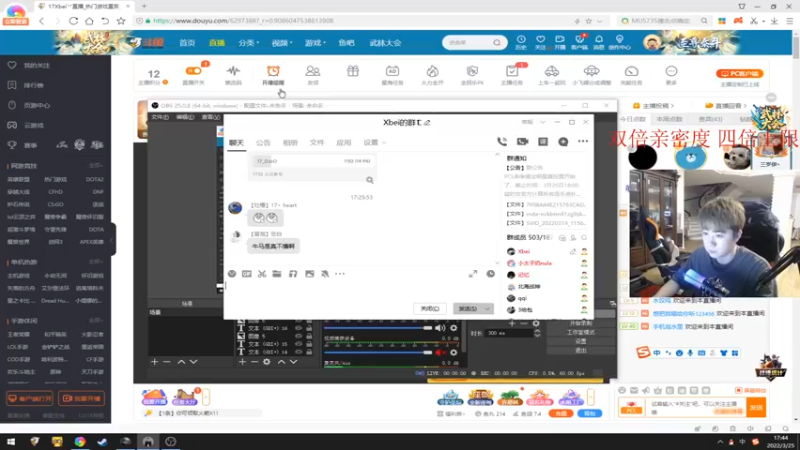Open the gauge speedometer icon in streamer toolbar
800x450 pixels.
point(631,71)
